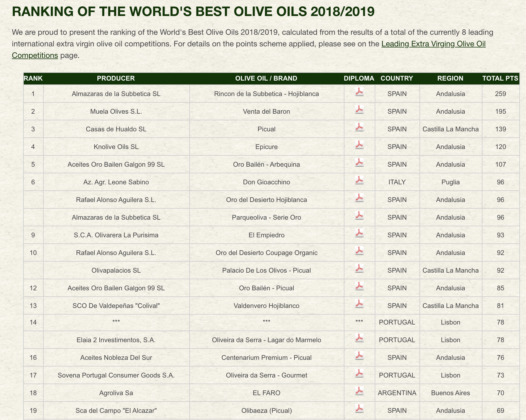Open PDF diploma in Casas de Hualdo row
The image size is (526, 420).
click(x=359, y=127)
